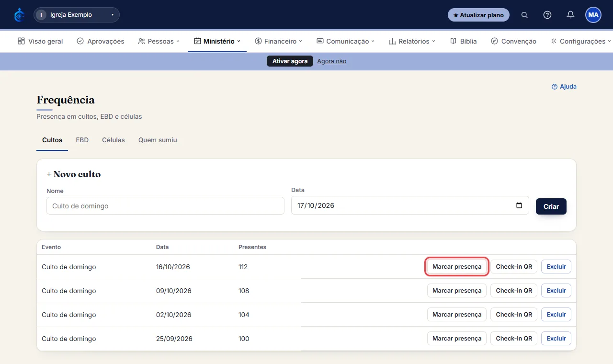Image resolution: width=613 pixels, height=364 pixels.
Task: Open the MA user avatar menu
Action: pyautogui.click(x=593, y=15)
